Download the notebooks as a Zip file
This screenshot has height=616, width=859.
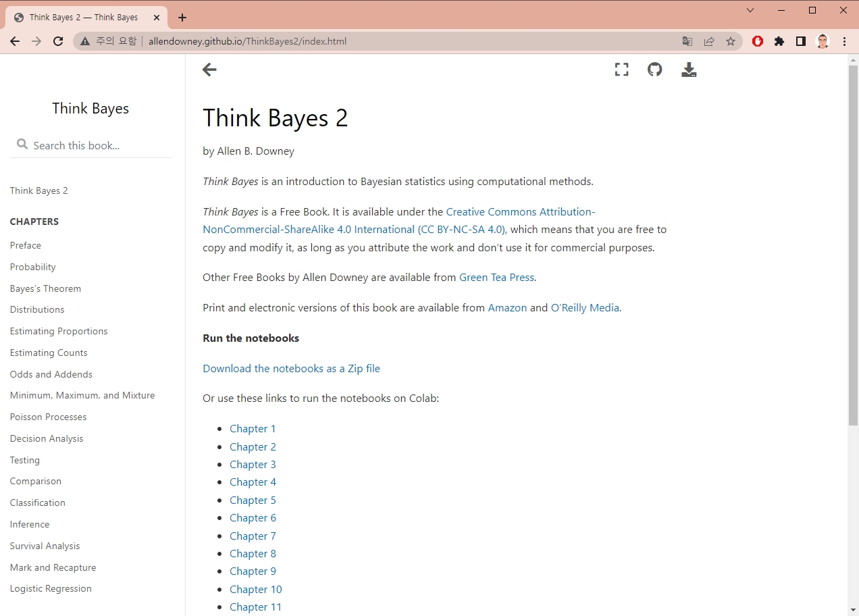click(x=291, y=369)
